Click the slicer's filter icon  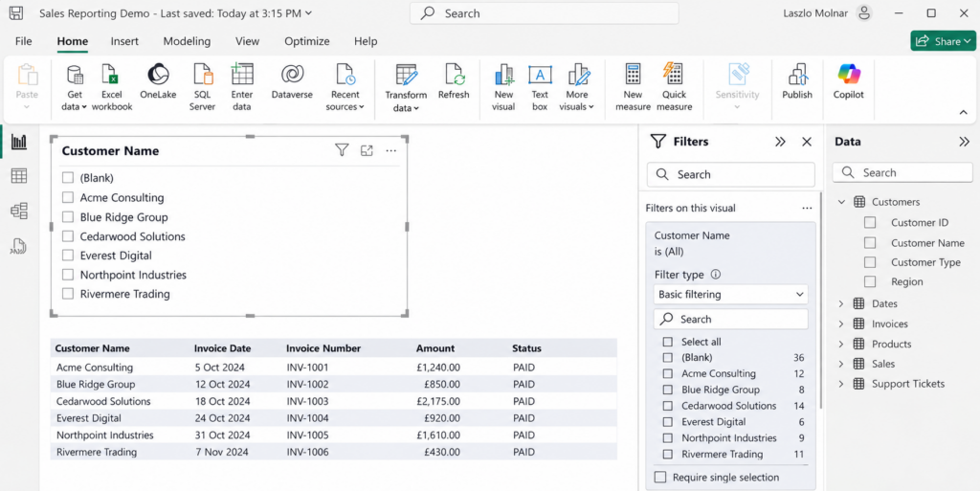pos(342,150)
